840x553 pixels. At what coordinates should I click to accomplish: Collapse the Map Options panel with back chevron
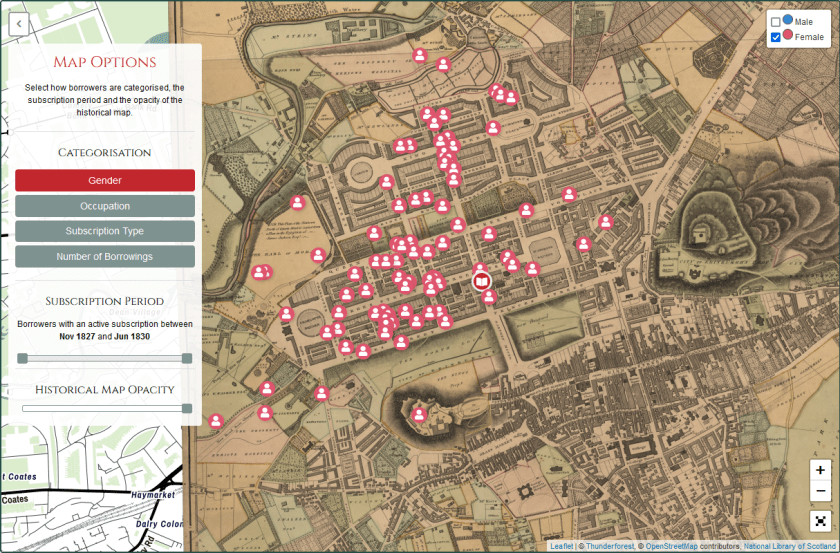pyautogui.click(x=19, y=24)
